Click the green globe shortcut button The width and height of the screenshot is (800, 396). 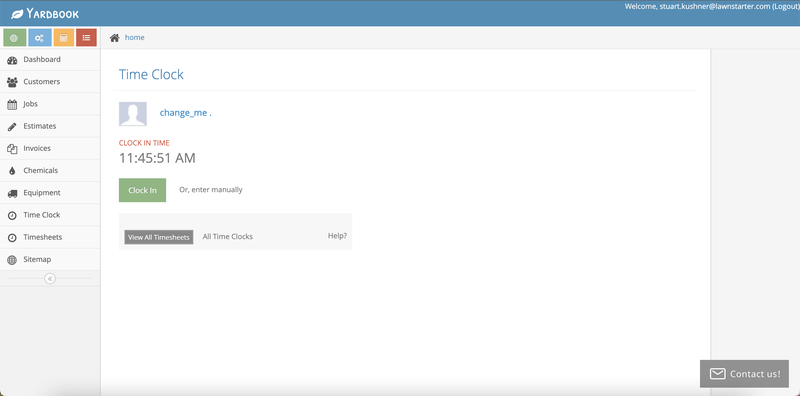[x=14, y=38]
